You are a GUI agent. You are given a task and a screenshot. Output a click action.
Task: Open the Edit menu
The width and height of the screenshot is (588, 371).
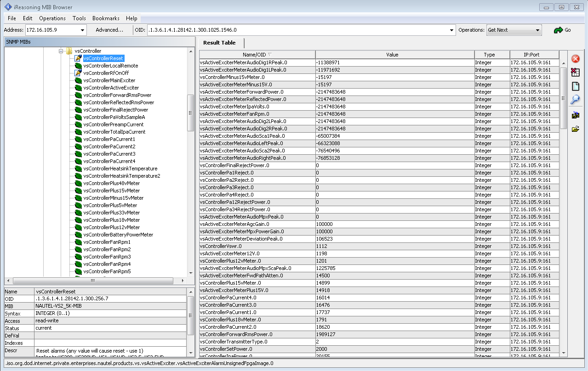[28, 18]
